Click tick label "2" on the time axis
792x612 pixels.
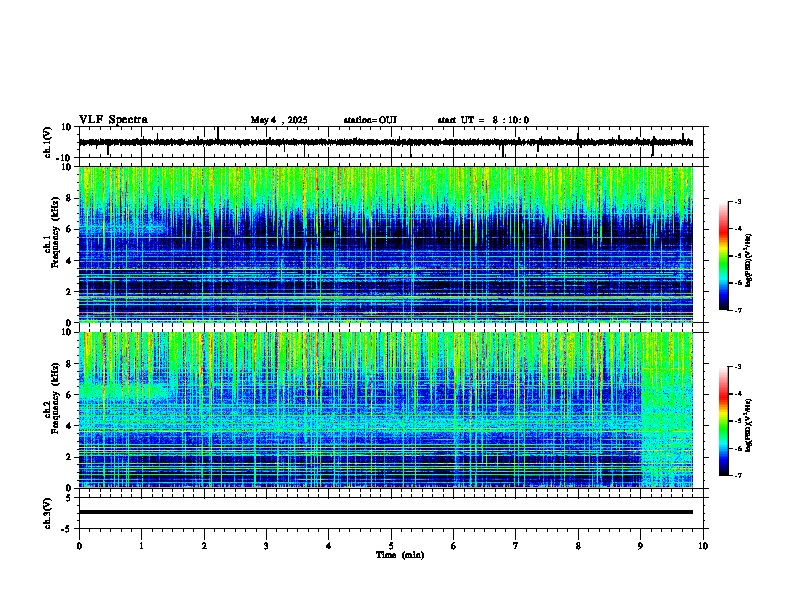click(204, 546)
